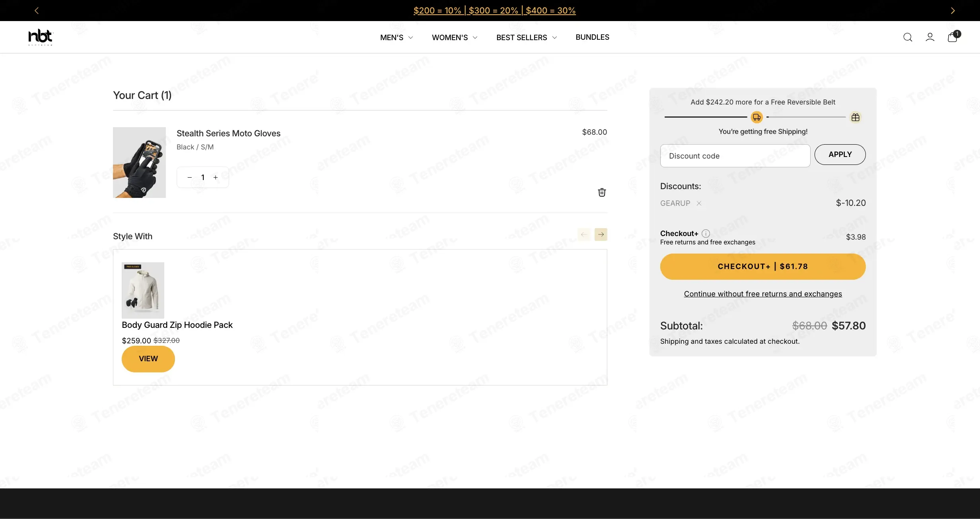The height and width of the screenshot is (519, 980).
Task: Delete Stealth Series Moto Gloves with trash icon
Action: (602, 192)
